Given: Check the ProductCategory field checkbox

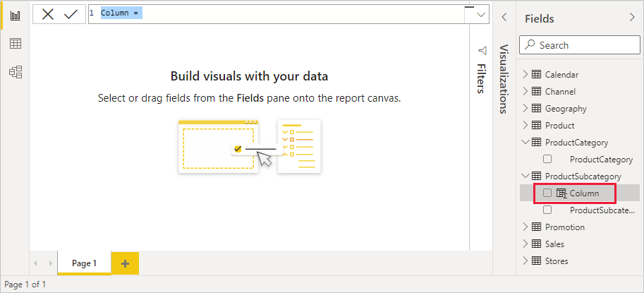Looking at the screenshot, I should coord(547,160).
